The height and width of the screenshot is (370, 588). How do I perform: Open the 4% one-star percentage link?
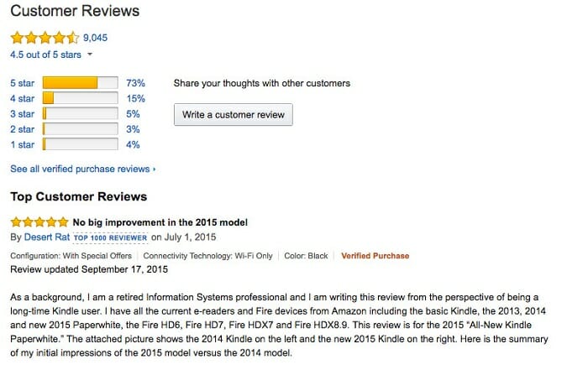(133, 144)
